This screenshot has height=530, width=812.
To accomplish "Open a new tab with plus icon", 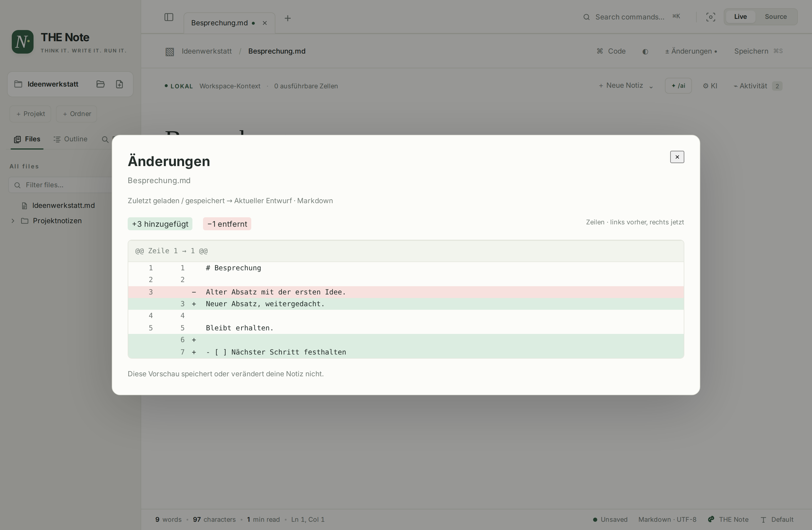I will pyautogui.click(x=288, y=18).
